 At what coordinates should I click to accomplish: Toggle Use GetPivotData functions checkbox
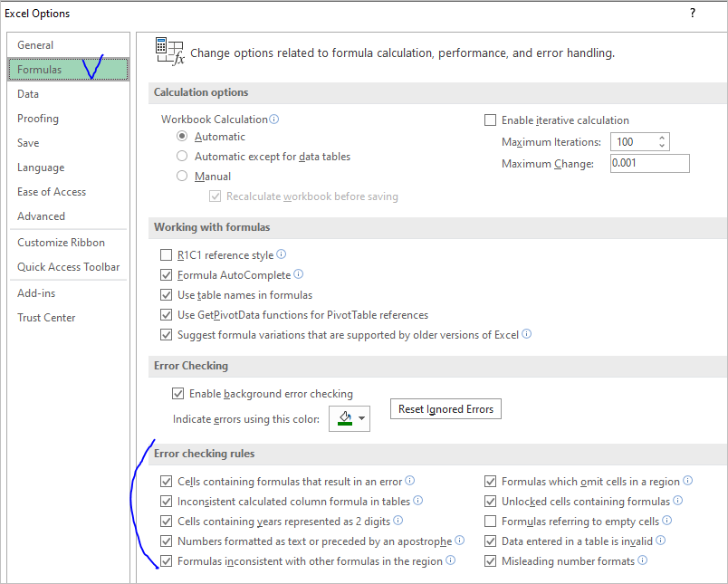coord(166,315)
